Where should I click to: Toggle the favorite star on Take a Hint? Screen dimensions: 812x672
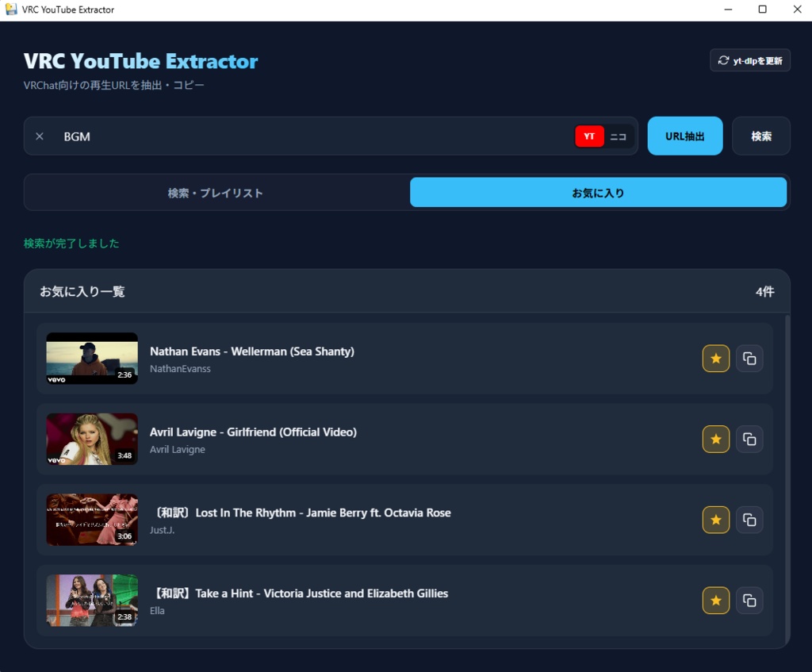point(715,601)
